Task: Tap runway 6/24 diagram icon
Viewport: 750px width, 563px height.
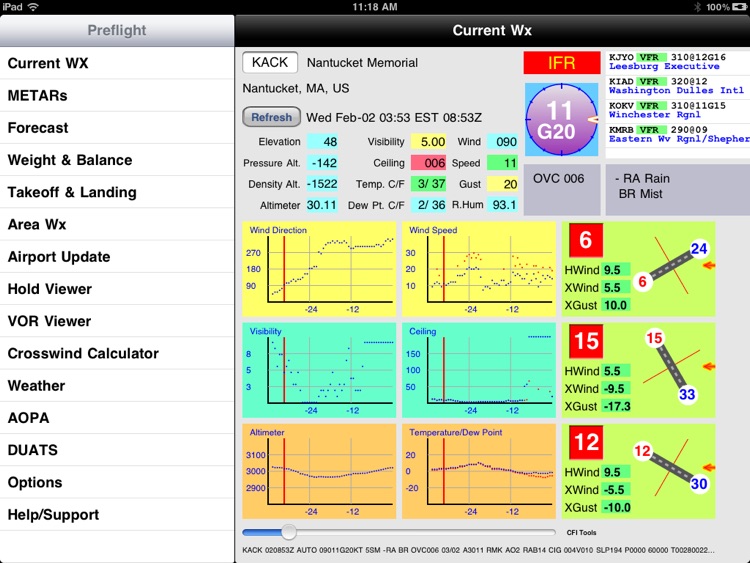Action: coord(672,266)
